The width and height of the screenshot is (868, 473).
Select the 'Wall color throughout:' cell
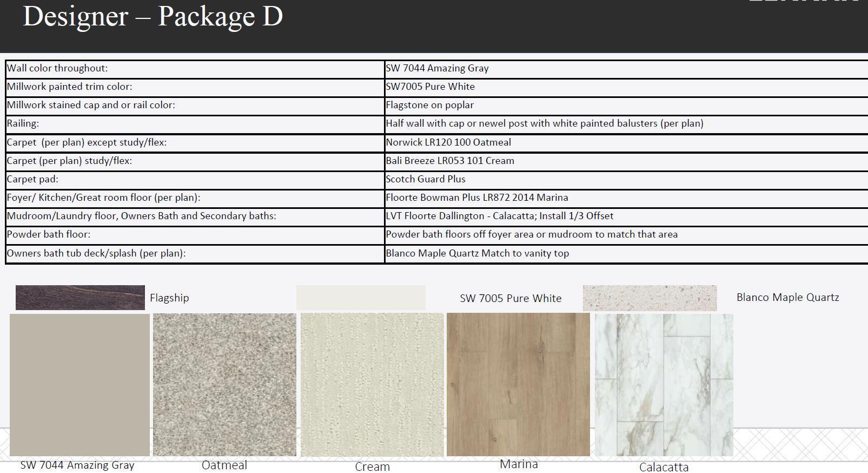pos(195,68)
